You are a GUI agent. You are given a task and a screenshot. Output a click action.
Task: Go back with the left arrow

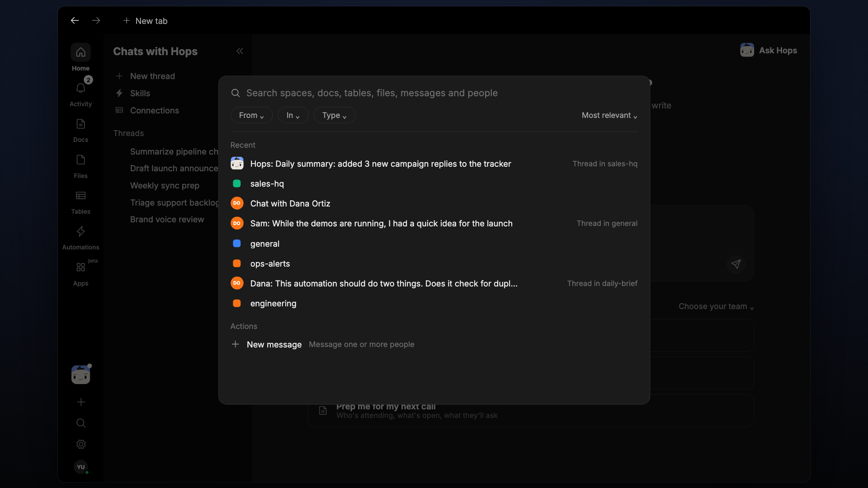(75, 20)
